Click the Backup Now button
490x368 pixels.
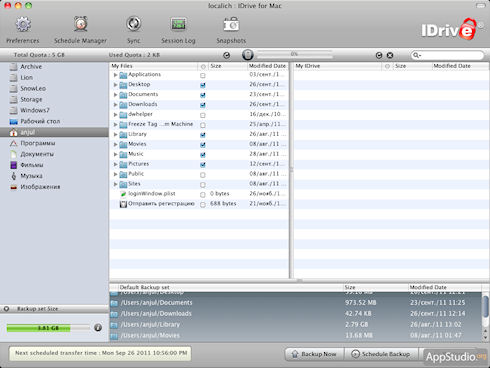click(314, 354)
